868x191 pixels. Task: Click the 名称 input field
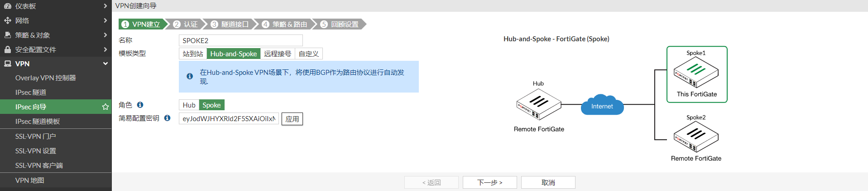(x=240, y=40)
